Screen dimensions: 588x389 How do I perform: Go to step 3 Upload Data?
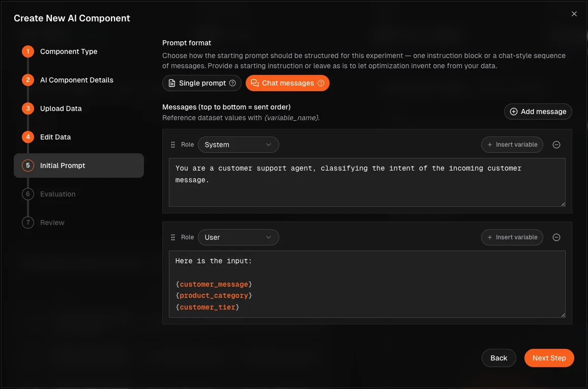coord(52,108)
